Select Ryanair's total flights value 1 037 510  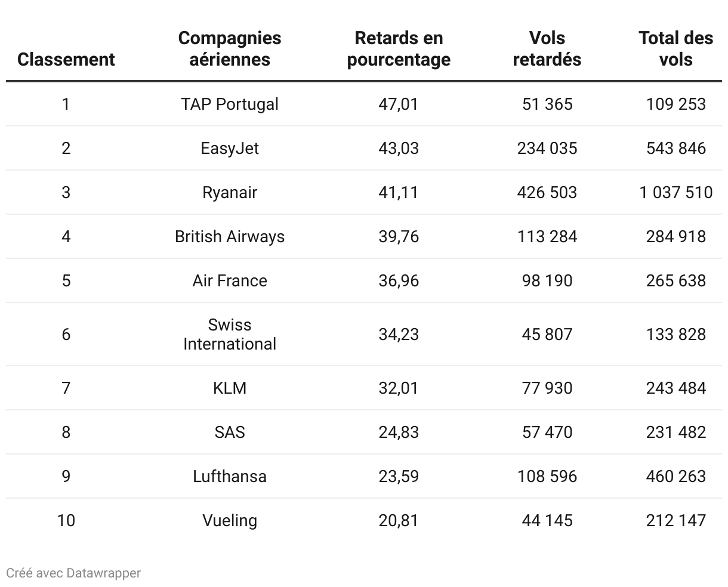pyautogui.click(x=675, y=193)
